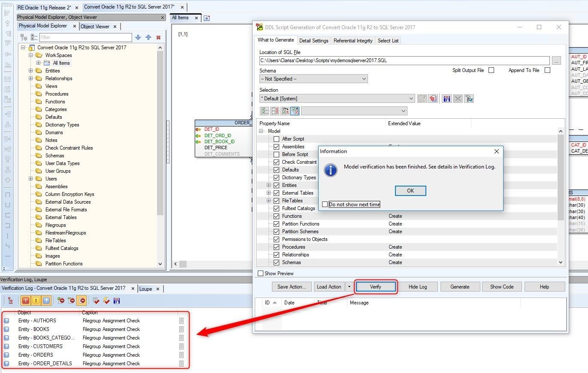
Task: Click the invert selection icon
Action: point(285,111)
